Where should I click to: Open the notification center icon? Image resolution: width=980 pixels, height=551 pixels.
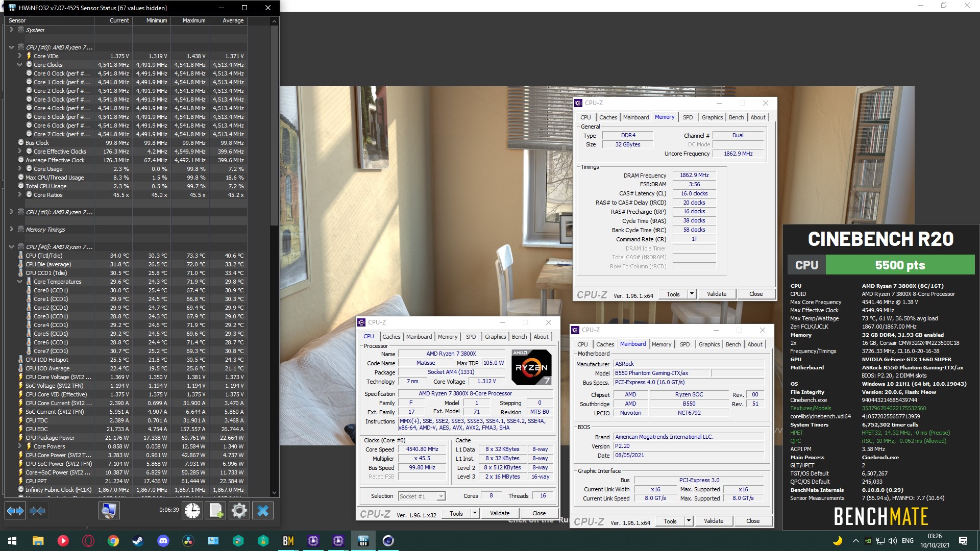[x=963, y=541]
